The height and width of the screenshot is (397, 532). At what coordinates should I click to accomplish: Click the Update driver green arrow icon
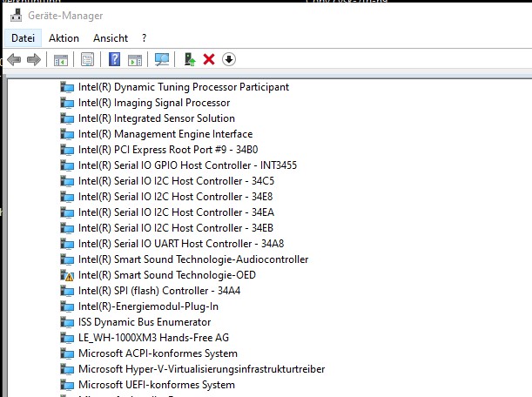point(190,59)
